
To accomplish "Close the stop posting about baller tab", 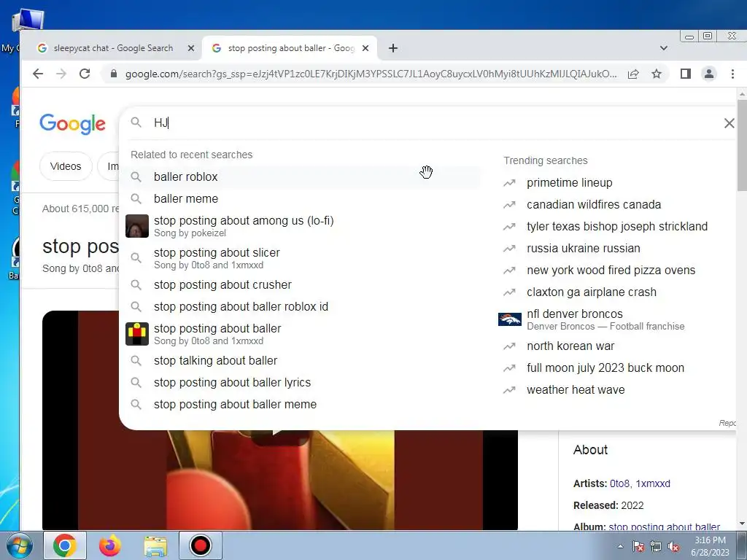I will [x=365, y=48].
